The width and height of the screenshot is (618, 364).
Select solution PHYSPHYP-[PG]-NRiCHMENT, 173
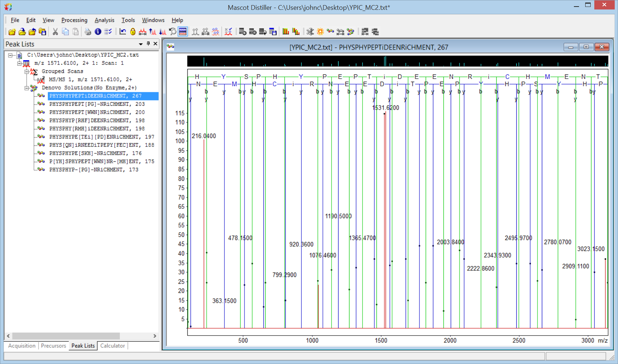94,170
